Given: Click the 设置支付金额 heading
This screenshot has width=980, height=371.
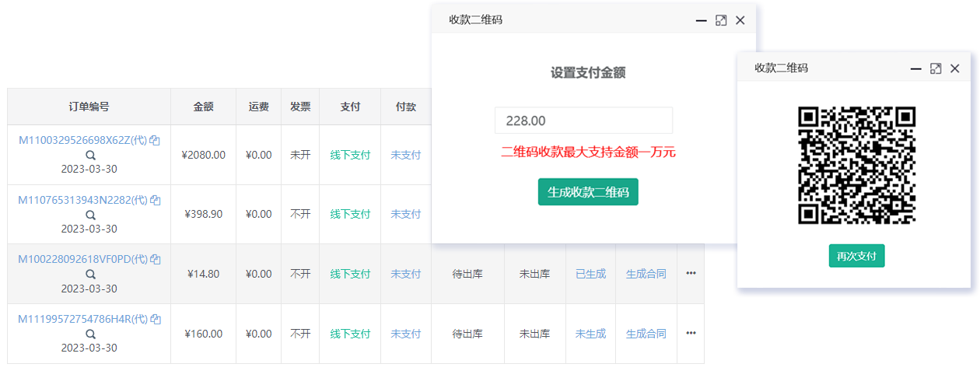Looking at the screenshot, I should (588, 72).
